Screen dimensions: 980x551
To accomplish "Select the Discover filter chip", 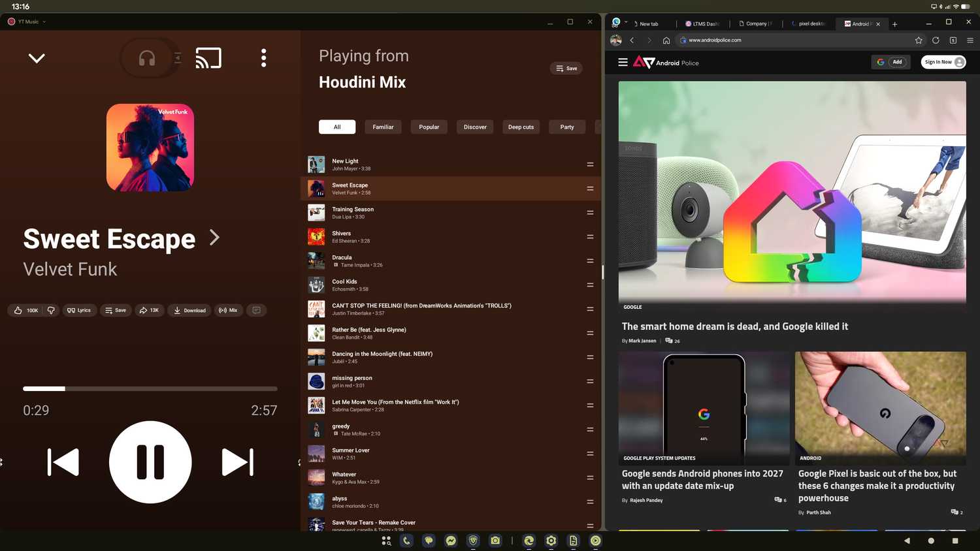I will [x=475, y=127].
